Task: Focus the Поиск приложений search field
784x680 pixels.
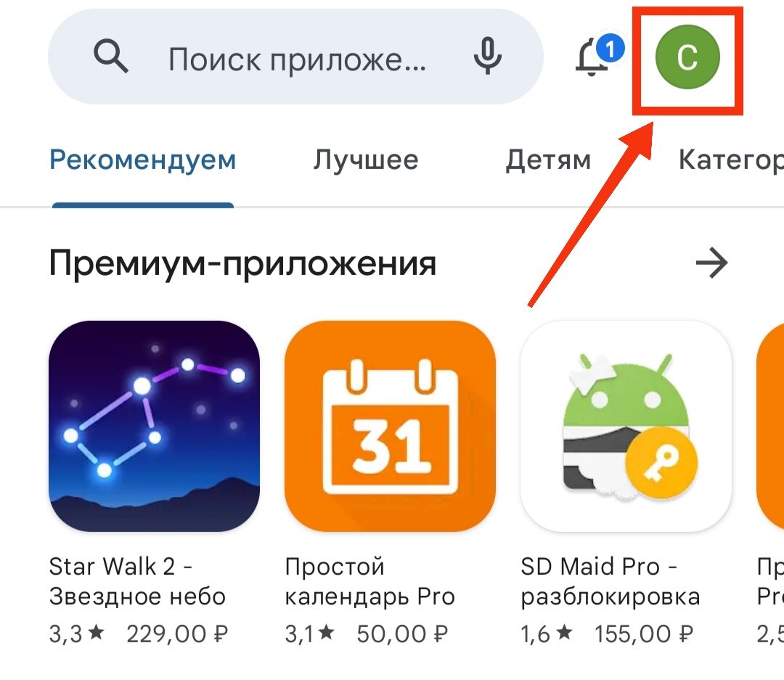Action: click(x=296, y=57)
